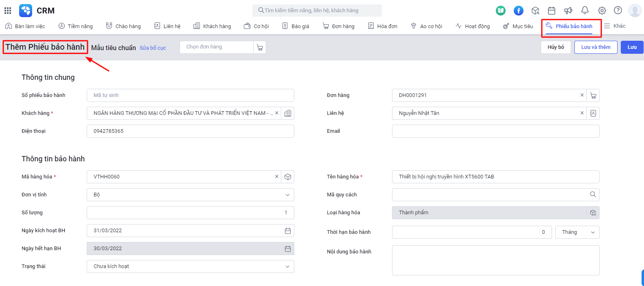
Task: Open the Hóa đơn tab
Action: [383, 26]
